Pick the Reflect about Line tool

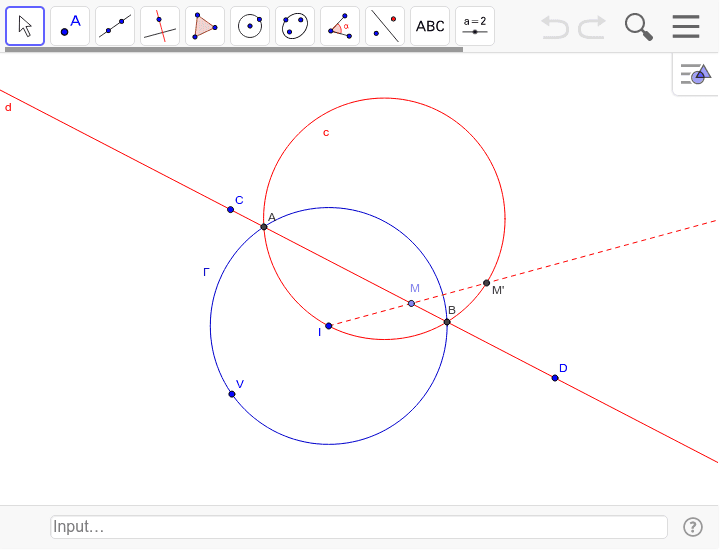pyautogui.click(x=385, y=26)
